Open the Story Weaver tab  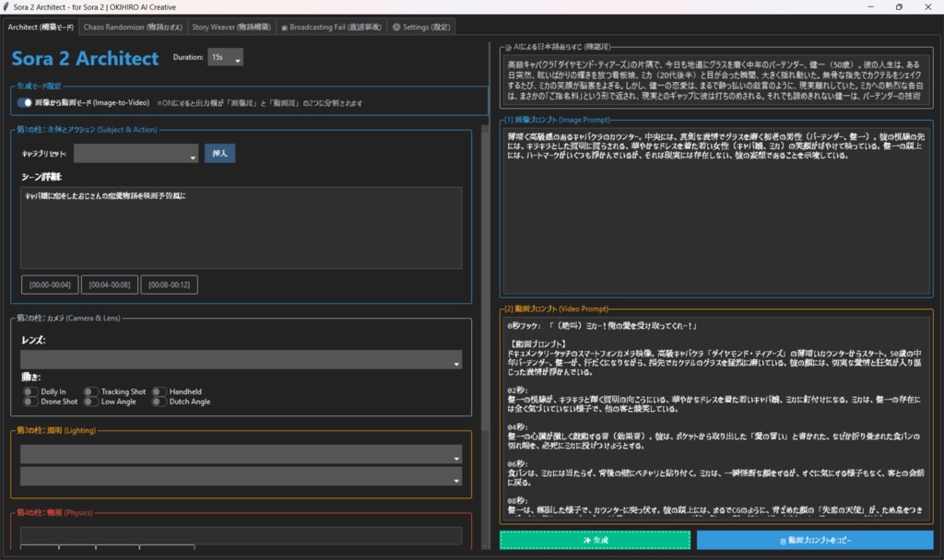tap(230, 26)
